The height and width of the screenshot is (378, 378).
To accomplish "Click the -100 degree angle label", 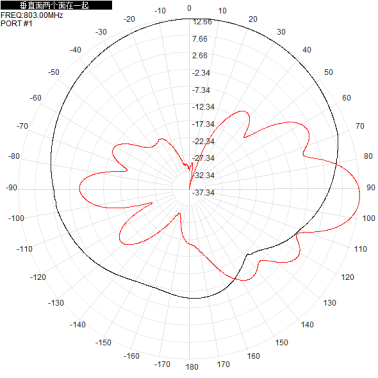I will coord(16,218).
